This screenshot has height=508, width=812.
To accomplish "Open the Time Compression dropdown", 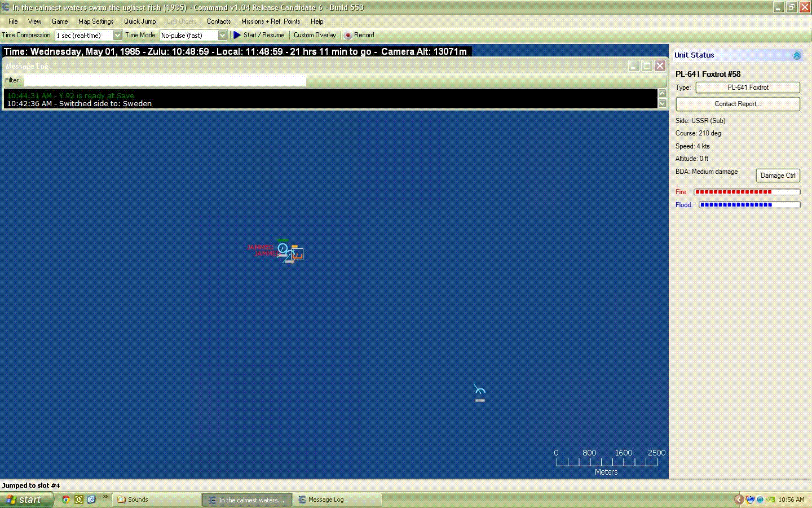I will (x=117, y=35).
